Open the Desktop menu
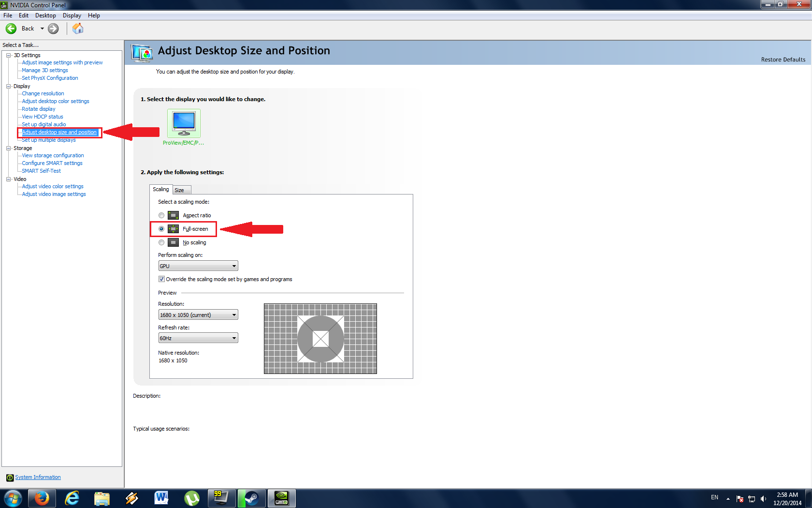 pyautogui.click(x=45, y=15)
